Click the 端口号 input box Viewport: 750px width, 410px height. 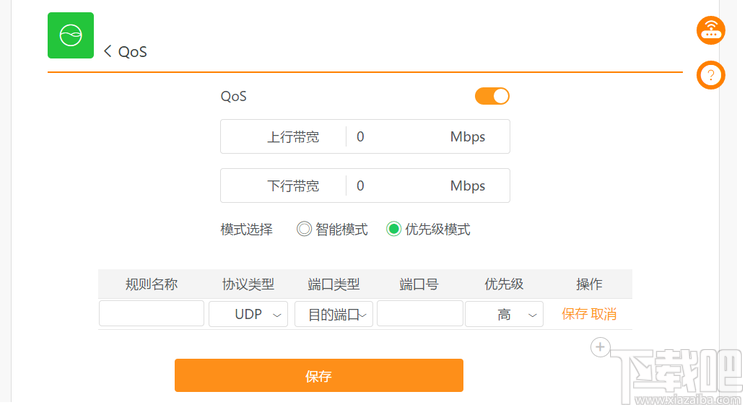pos(420,314)
